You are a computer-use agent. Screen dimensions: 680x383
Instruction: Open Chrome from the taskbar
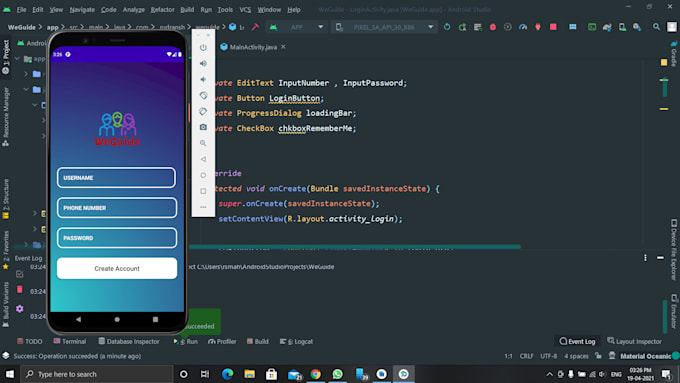point(316,374)
